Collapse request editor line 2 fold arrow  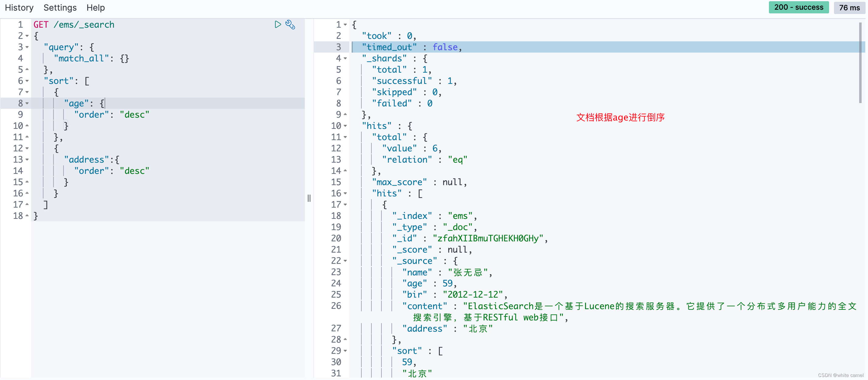point(27,36)
